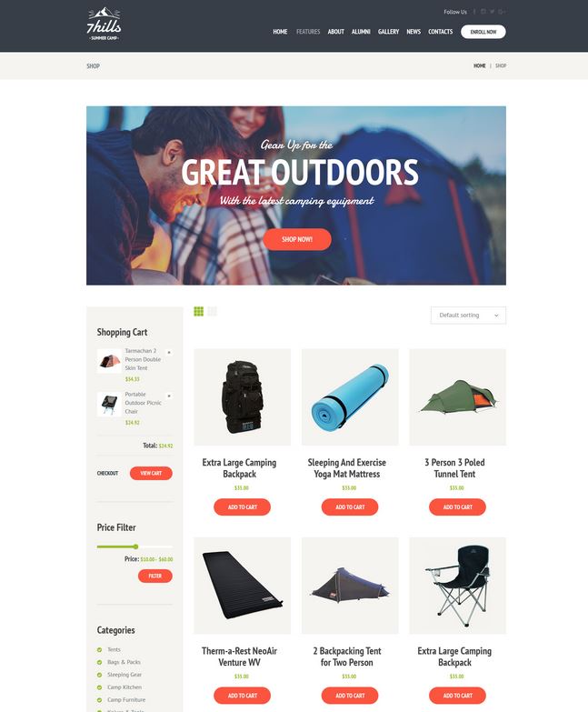Image resolution: width=588 pixels, height=712 pixels.
Task: Open the Facebook follow icon
Action: click(x=474, y=12)
